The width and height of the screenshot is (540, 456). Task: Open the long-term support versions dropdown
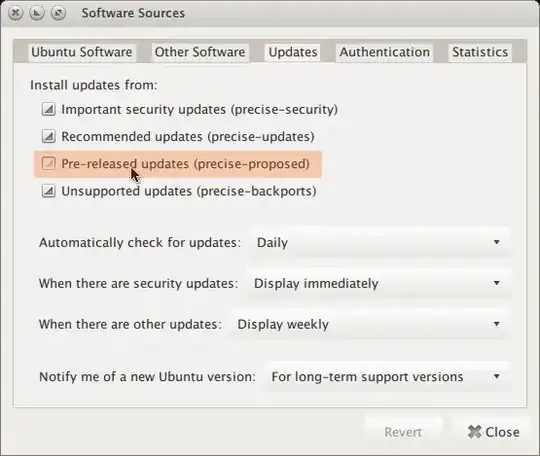386,377
